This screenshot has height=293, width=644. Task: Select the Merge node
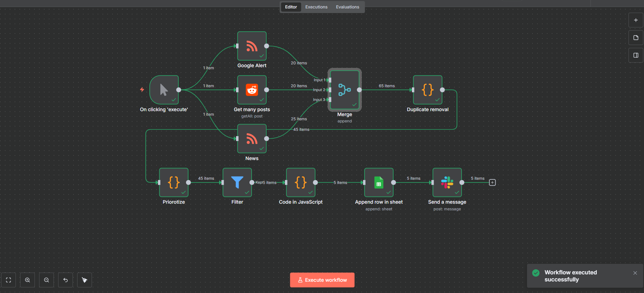point(344,90)
